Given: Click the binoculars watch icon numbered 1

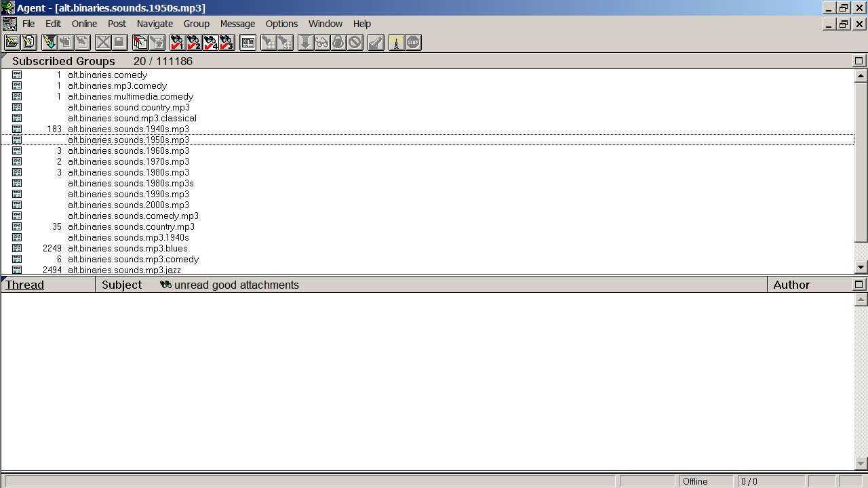Looking at the screenshot, I should pyautogui.click(x=177, y=43).
